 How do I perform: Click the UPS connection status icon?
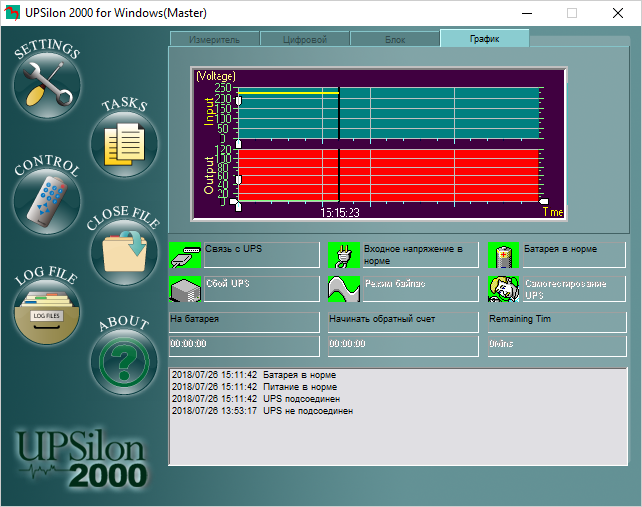coord(185,256)
